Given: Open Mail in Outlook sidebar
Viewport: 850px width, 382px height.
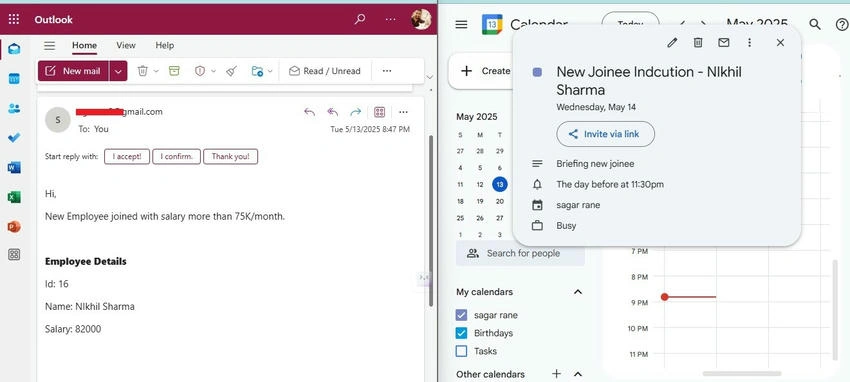Looking at the screenshot, I should click(14, 49).
